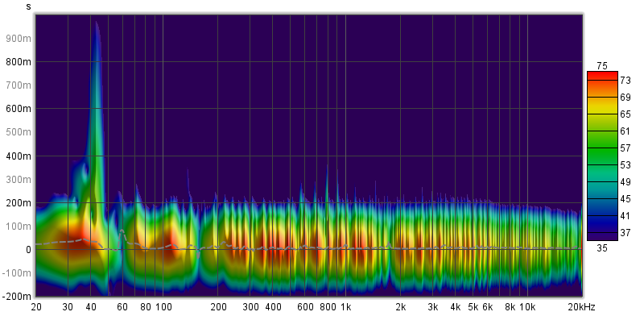The height and width of the screenshot is (316, 644).
Task: Click the 0 label on the time axis
Action: tap(29, 250)
